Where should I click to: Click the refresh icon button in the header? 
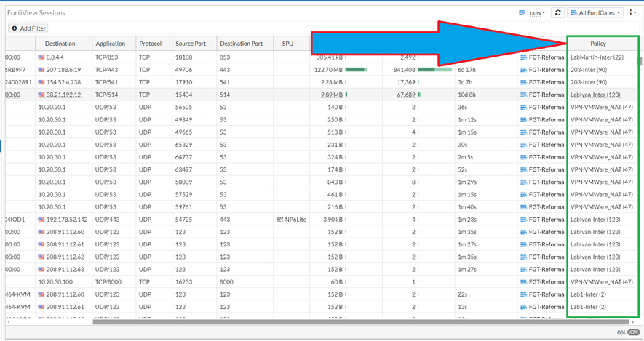point(557,12)
